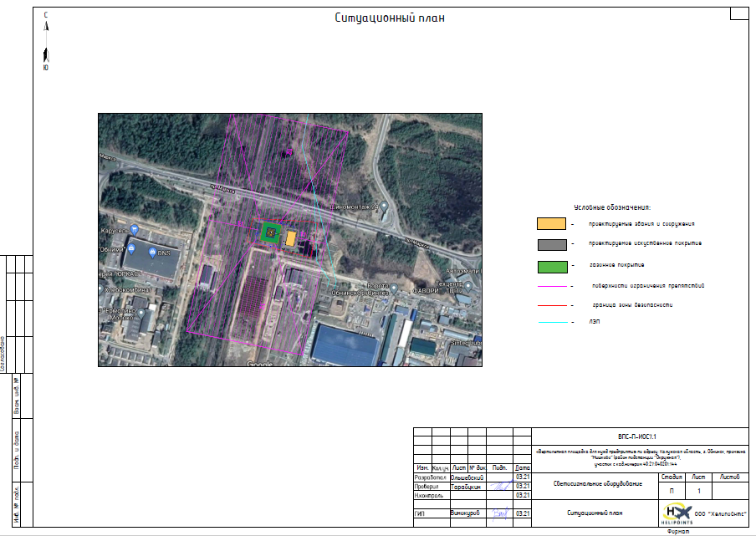This screenshot has height=536, width=756.
Task: Click the "Проверил" row label
Action: click(x=427, y=487)
